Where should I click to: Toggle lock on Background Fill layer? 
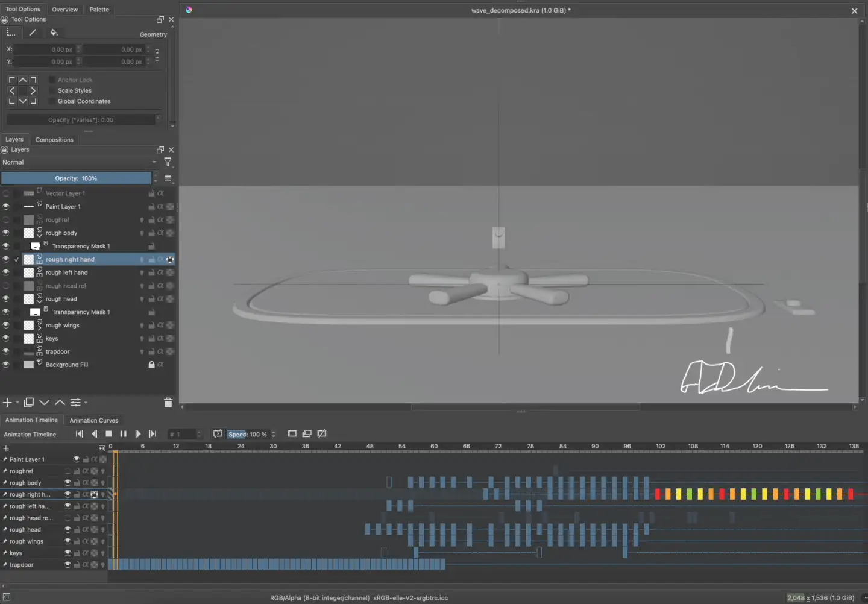[151, 365]
